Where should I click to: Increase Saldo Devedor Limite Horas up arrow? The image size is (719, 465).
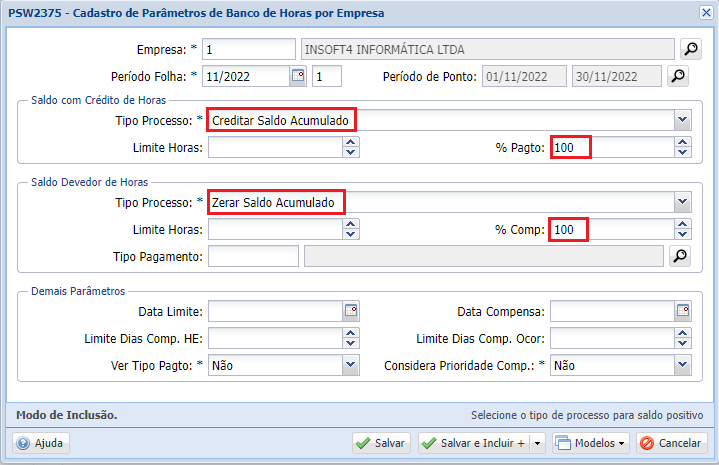(351, 224)
